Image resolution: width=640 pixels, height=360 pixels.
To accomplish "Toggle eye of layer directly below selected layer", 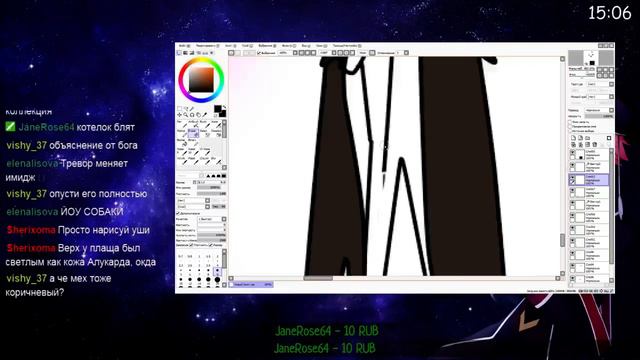I will (x=572, y=191).
